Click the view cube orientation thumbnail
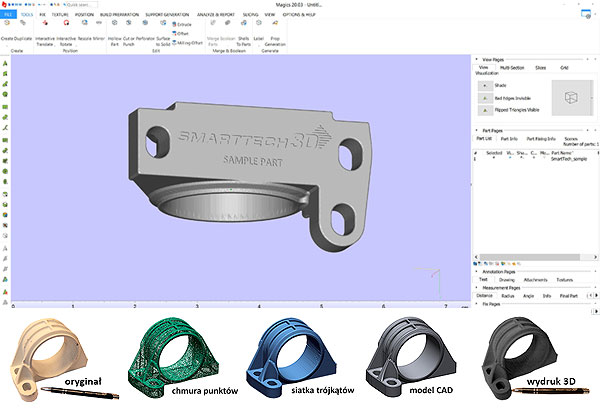Screen dimensions: 600x408 (571, 98)
